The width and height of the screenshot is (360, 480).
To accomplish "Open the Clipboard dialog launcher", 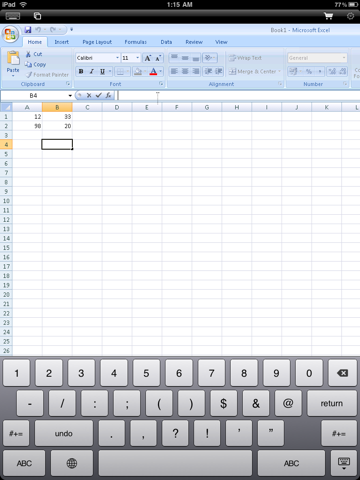I will [68, 84].
